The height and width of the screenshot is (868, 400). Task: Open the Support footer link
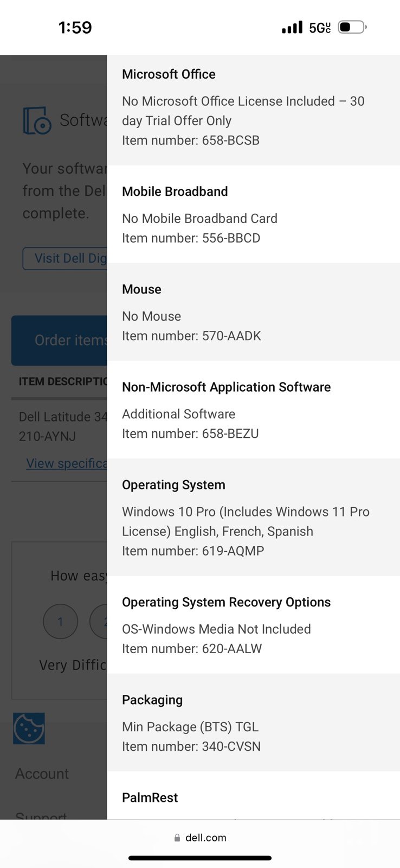pos(41,815)
